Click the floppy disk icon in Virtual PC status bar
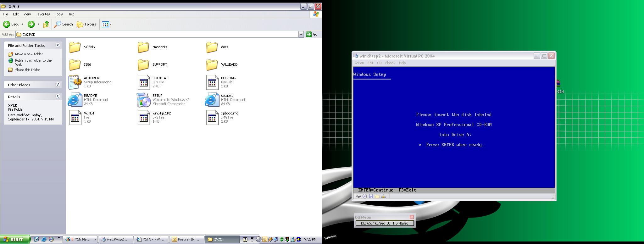Viewport: 644px width, 244px height. [x=371, y=196]
